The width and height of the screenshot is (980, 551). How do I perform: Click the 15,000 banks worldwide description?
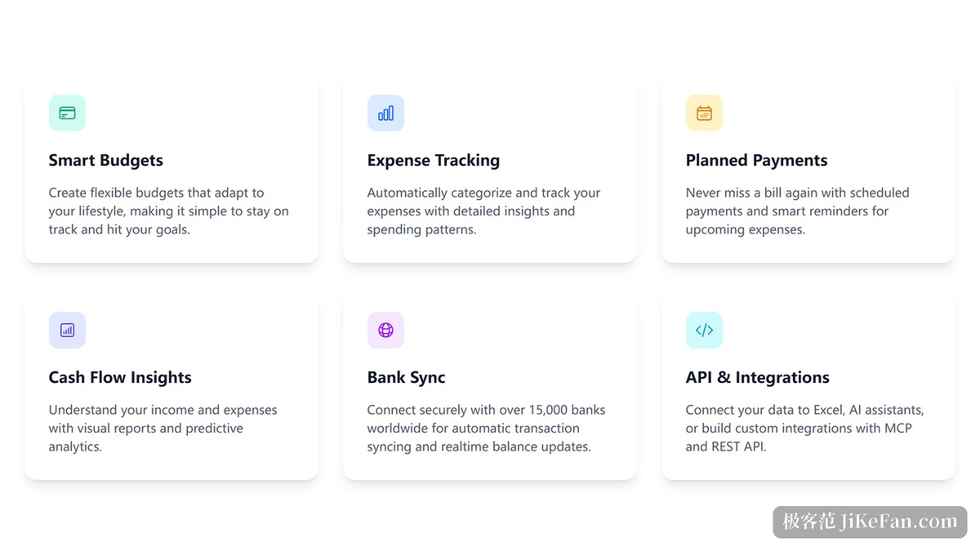pyautogui.click(x=487, y=428)
